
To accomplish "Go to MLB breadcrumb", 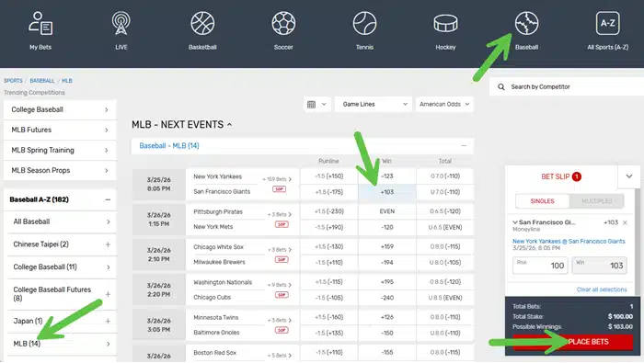I will [x=67, y=81].
